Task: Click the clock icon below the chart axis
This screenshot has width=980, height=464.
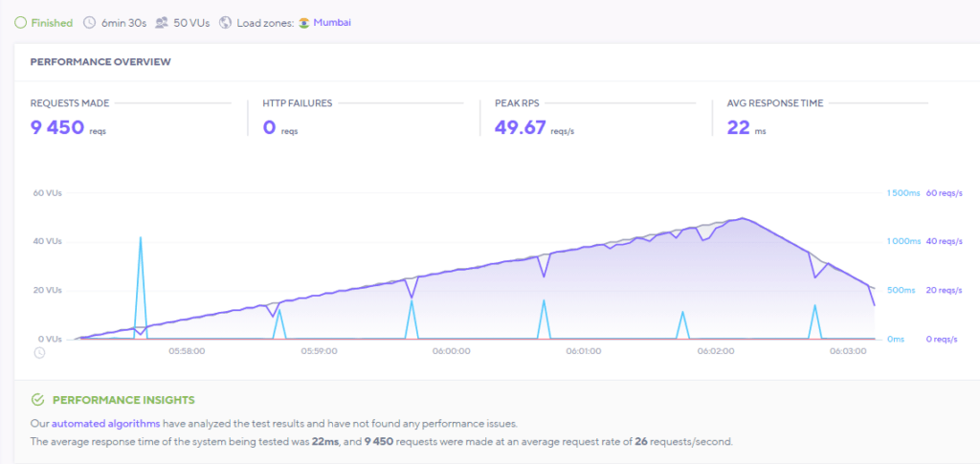Action: click(39, 352)
